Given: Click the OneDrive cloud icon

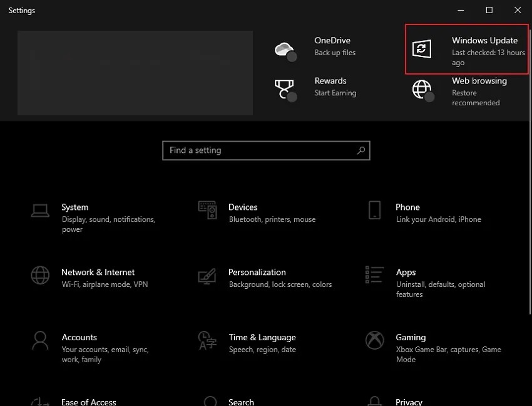Looking at the screenshot, I should [x=285, y=51].
